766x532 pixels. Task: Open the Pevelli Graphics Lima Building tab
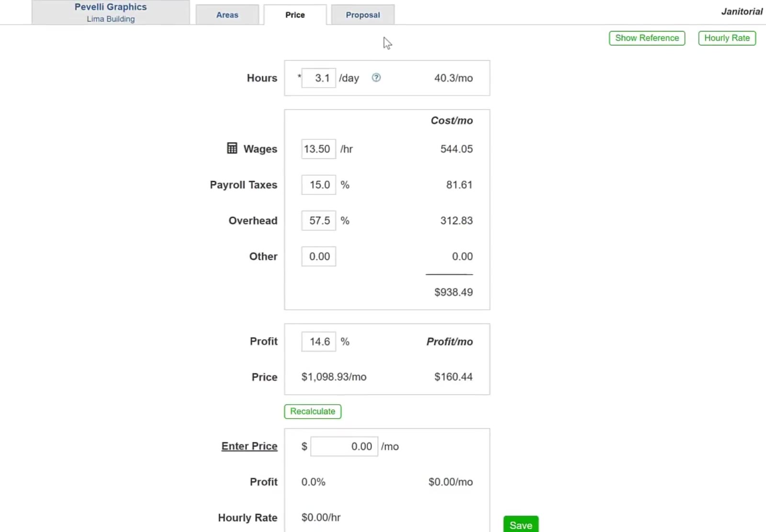tap(111, 12)
